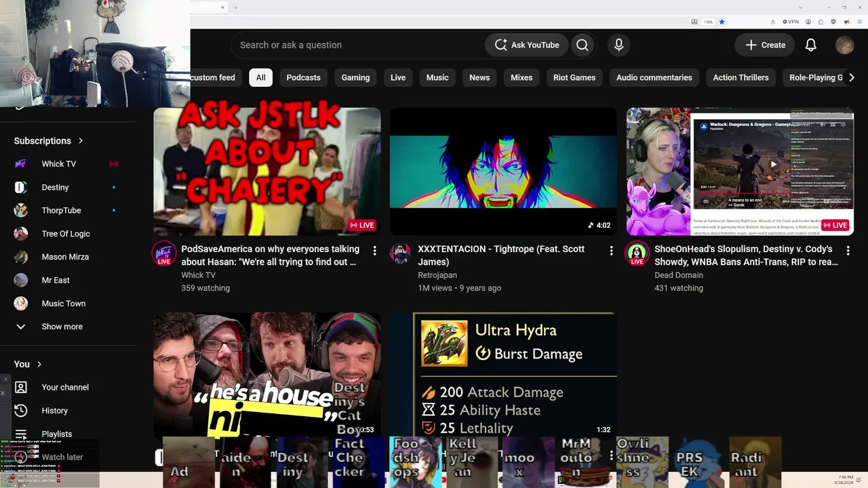Open options for PodSaveAmerica video
Image resolution: width=868 pixels, height=488 pixels.
(x=374, y=251)
